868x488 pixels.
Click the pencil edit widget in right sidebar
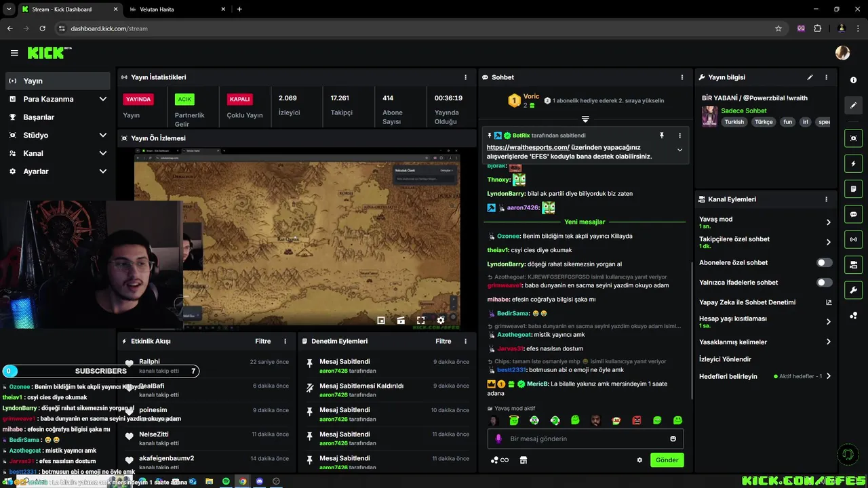853,105
